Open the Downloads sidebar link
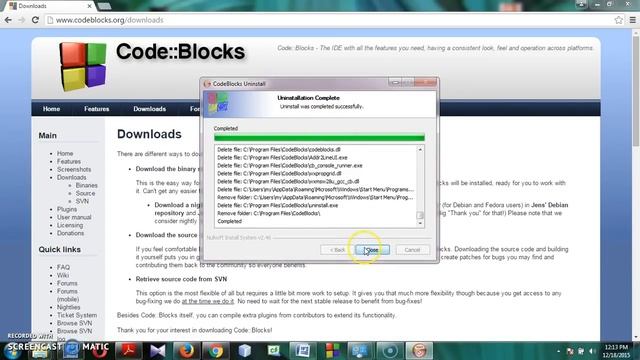 coord(71,177)
